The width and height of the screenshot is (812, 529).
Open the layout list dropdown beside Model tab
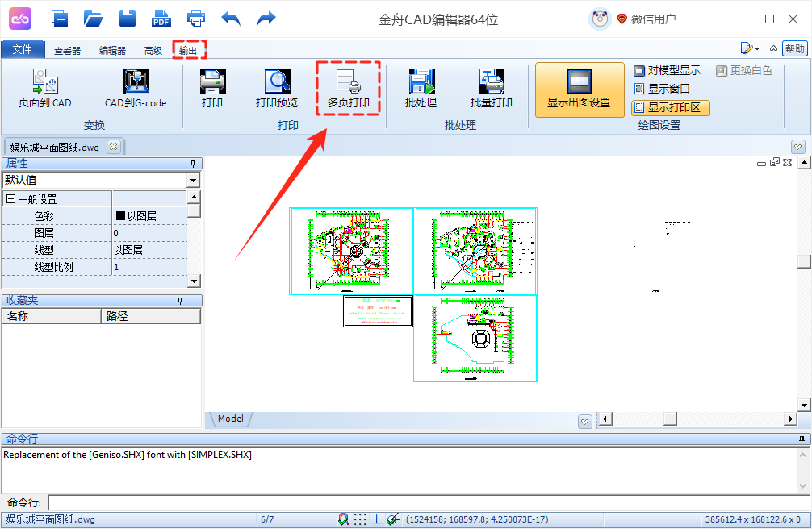click(584, 421)
